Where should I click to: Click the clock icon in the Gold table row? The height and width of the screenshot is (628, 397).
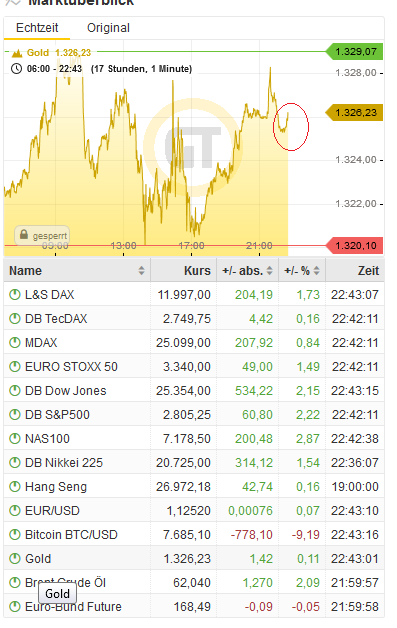(x=15, y=559)
